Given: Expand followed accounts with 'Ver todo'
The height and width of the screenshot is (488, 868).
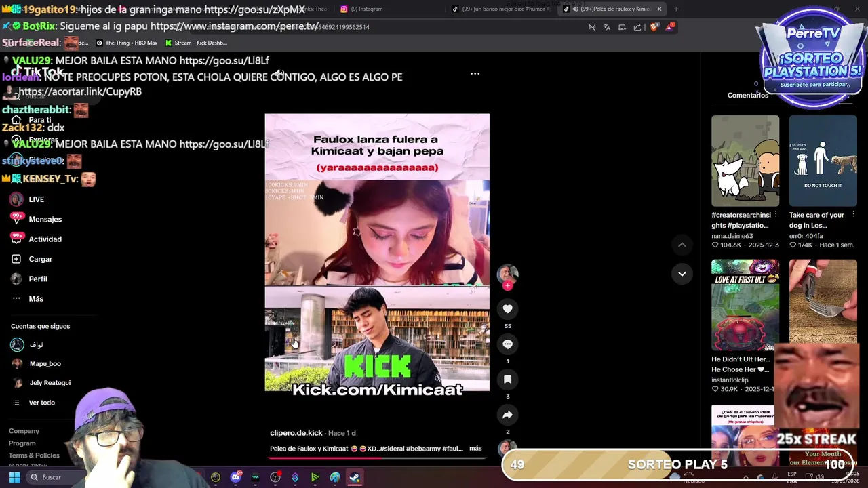Looking at the screenshot, I should click(x=41, y=403).
